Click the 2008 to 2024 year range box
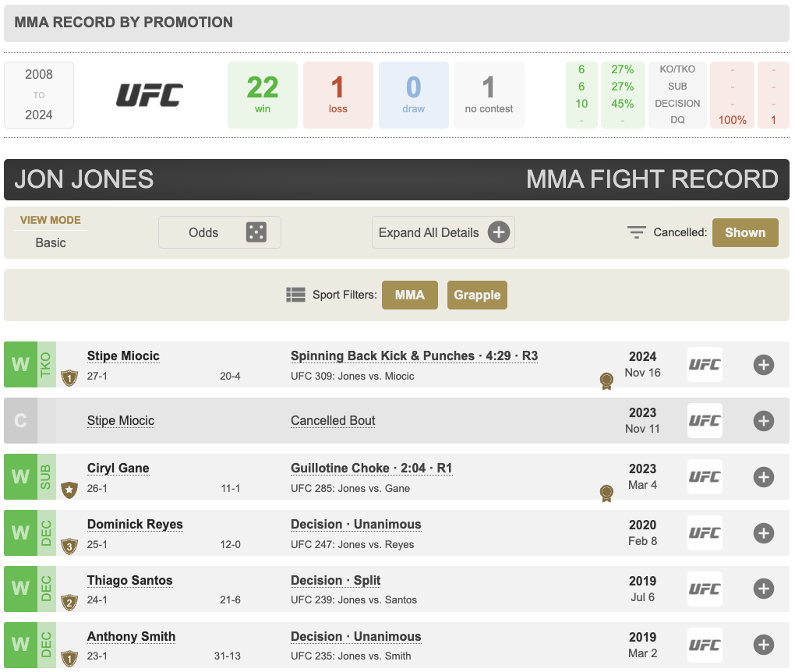Image resolution: width=795 pixels, height=672 pixels. [x=39, y=95]
